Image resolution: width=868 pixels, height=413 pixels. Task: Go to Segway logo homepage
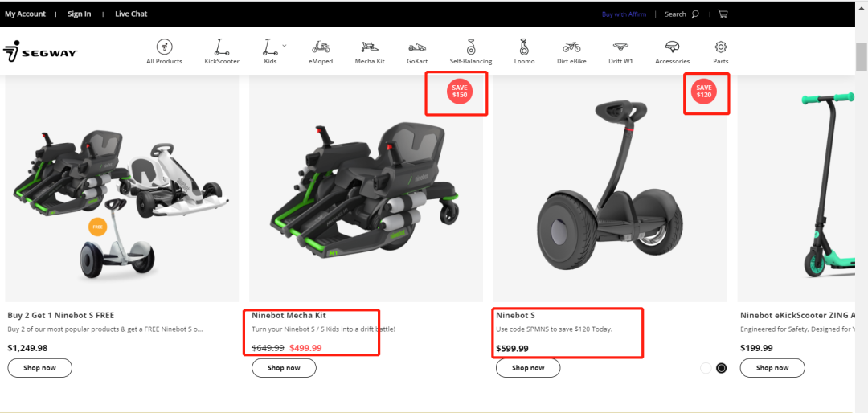click(x=40, y=53)
